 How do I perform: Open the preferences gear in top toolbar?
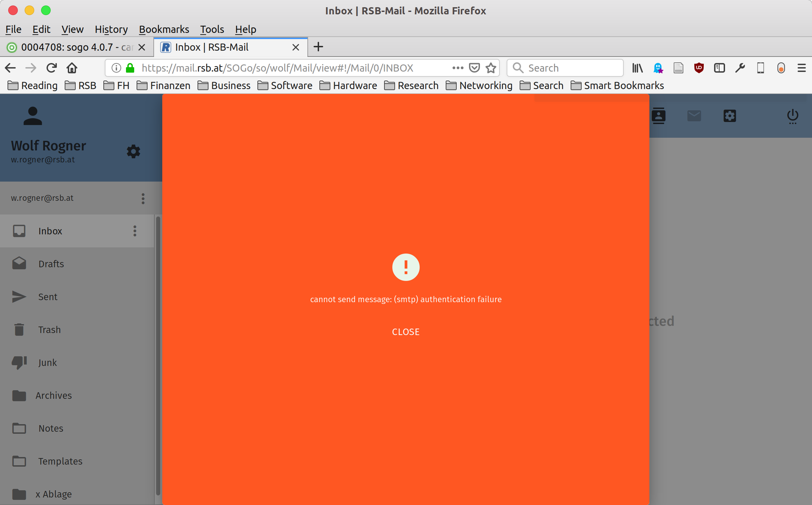729,116
